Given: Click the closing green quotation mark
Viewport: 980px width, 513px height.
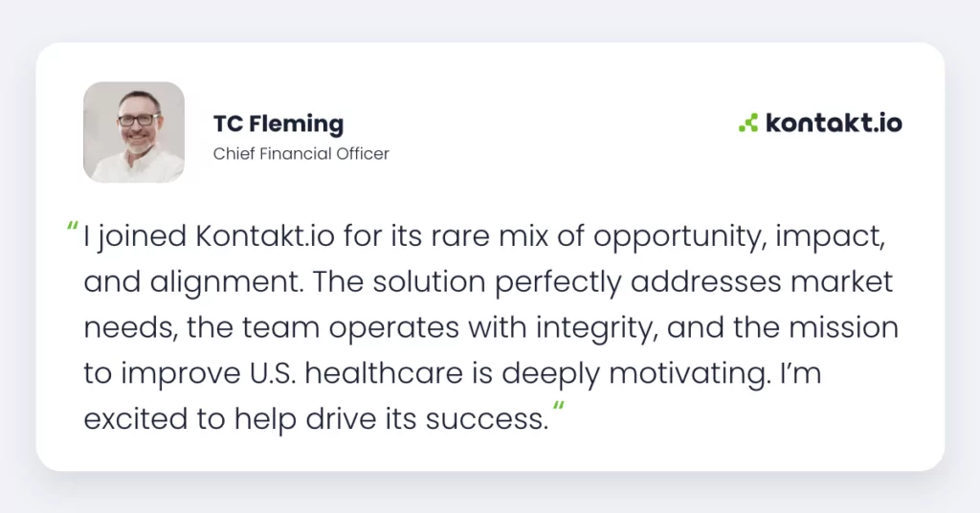Looking at the screenshot, I should (558, 407).
